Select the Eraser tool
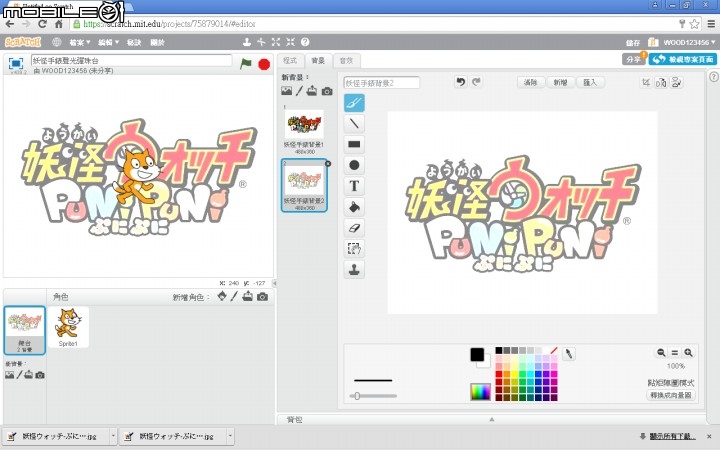Viewport: 720px width, 450px height. [x=354, y=228]
